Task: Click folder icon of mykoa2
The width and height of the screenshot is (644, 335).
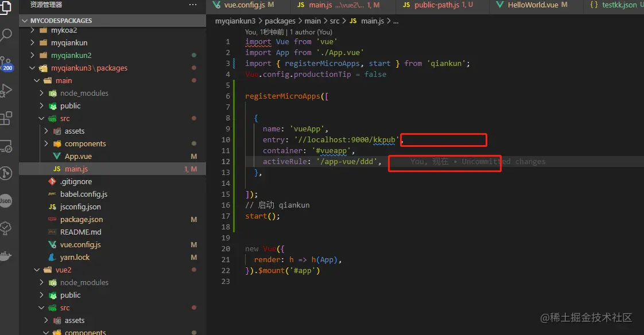Action: 43,30
